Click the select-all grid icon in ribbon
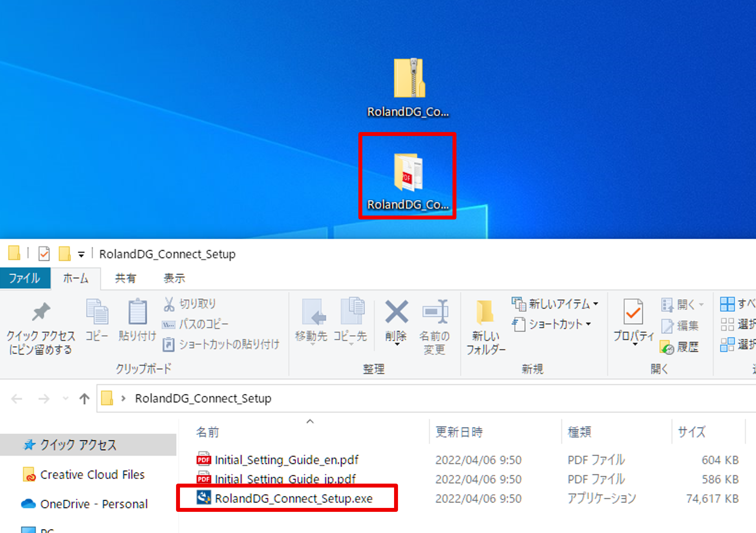Viewport: 756px width, 533px height. point(727,304)
